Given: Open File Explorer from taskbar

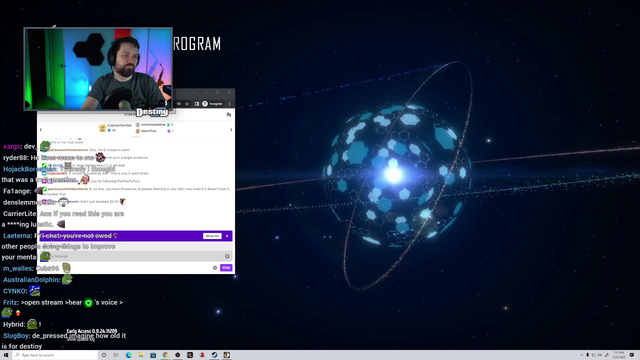Looking at the screenshot, I should [141, 355].
